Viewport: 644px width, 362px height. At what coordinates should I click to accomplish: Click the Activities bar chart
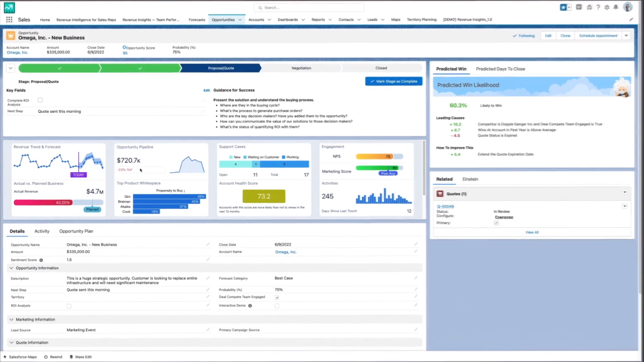point(384,197)
